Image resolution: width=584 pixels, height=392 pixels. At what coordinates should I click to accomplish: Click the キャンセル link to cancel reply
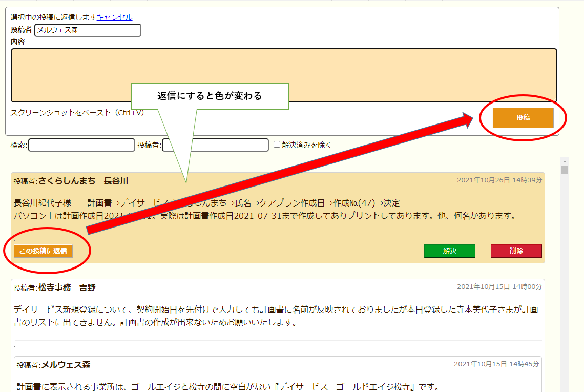point(114,17)
